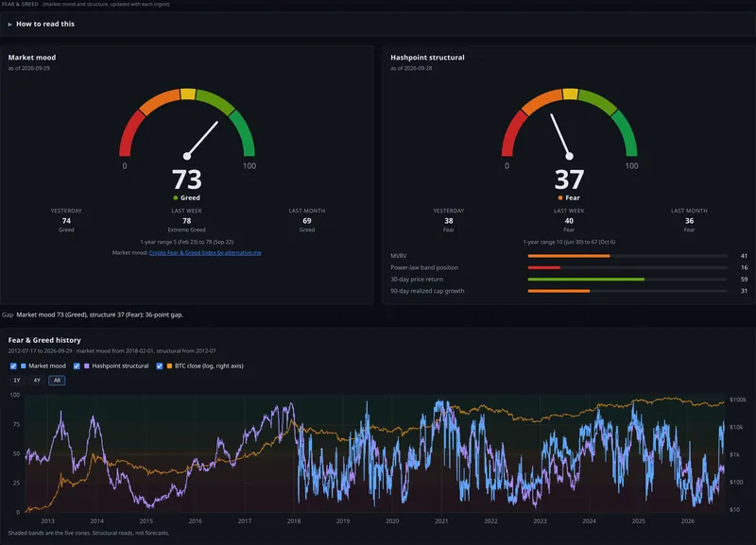Click the $100k right-axis label

point(738,400)
